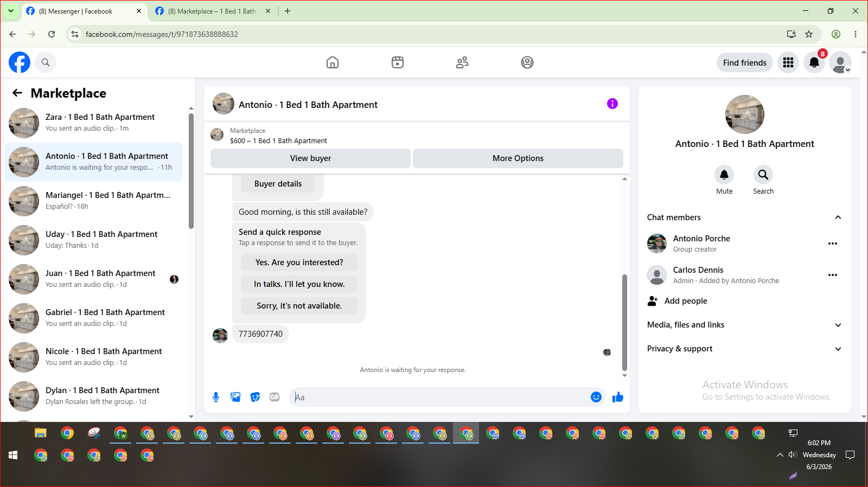
Task: Send quick reply 'In talks. I'll let you know.'
Action: pos(299,284)
